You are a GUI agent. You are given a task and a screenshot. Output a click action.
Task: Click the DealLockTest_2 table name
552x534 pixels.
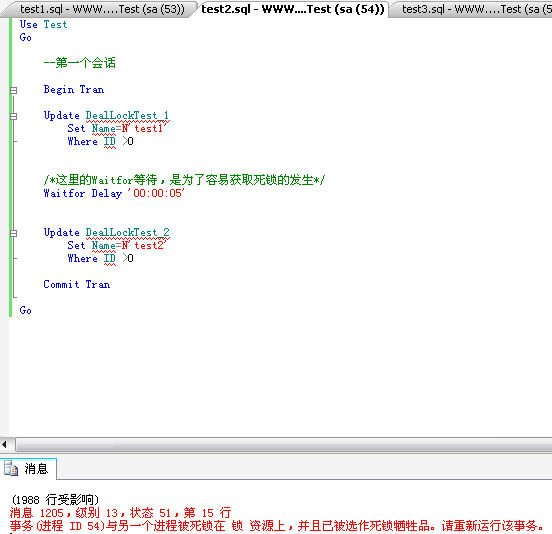point(127,232)
